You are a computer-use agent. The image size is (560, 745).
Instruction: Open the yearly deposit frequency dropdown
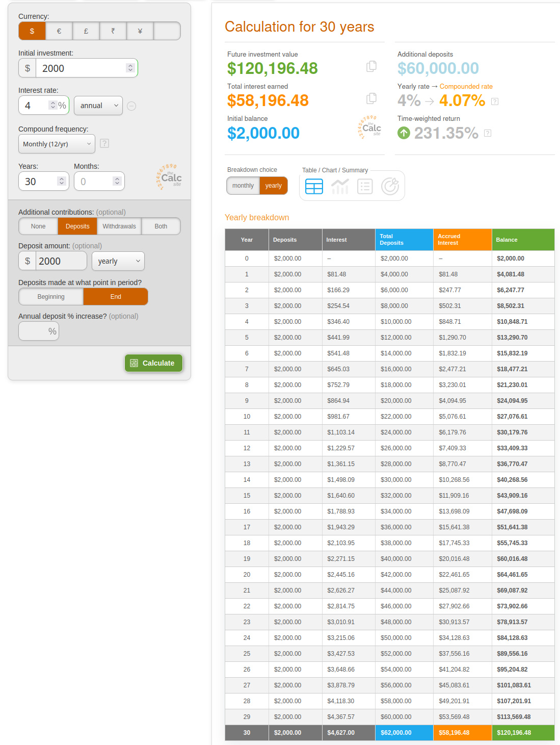(x=118, y=261)
